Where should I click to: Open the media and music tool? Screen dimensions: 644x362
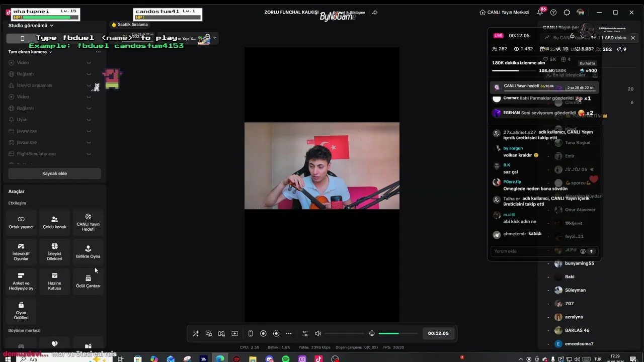pos(209,333)
